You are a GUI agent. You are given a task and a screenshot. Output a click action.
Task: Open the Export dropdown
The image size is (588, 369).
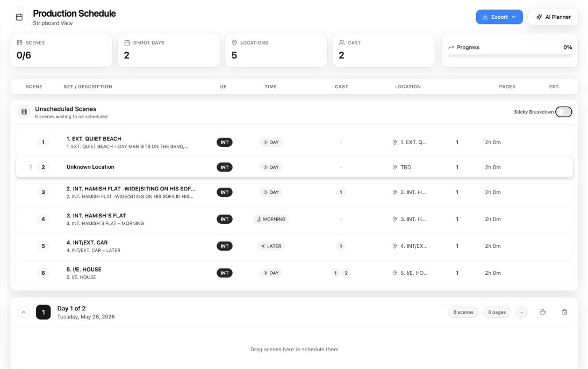click(499, 17)
